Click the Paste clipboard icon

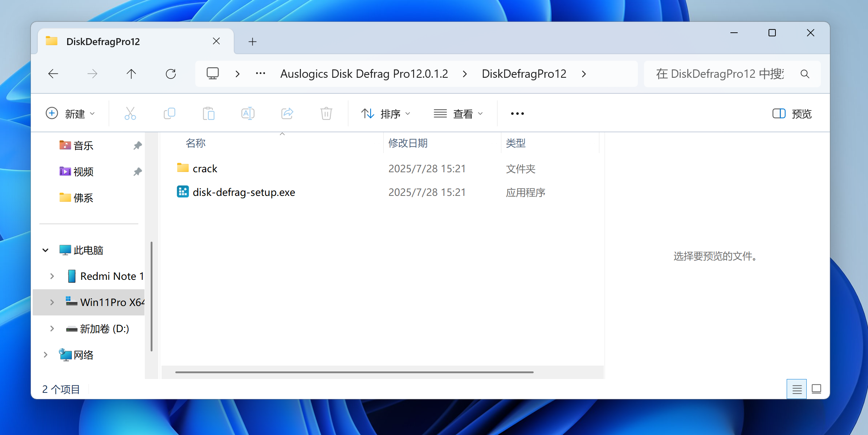click(x=209, y=114)
